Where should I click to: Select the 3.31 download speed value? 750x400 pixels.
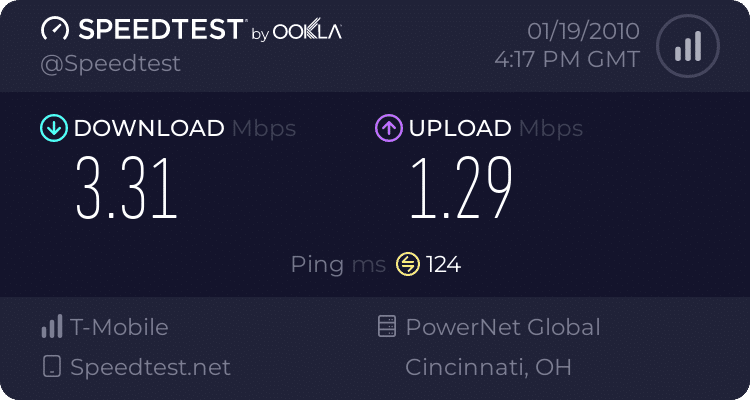click(x=127, y=189)
